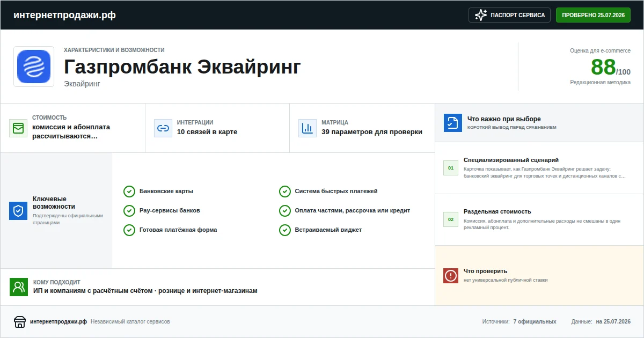Screen dimensions: 644x338
Task: Click the Ключевые возможности shield icon
Action: pyautogui.click(x=18, y=211)
